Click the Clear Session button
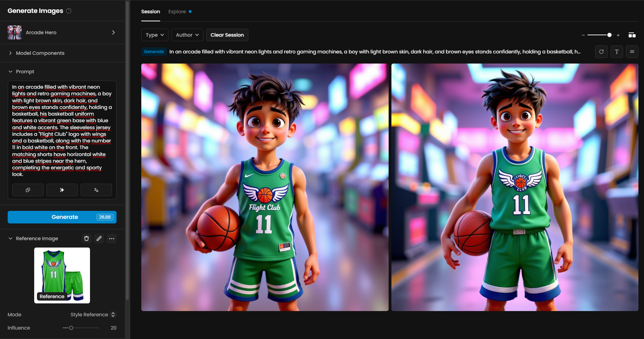Viewport: 644px width, 339px height. (x=227, y=35)
